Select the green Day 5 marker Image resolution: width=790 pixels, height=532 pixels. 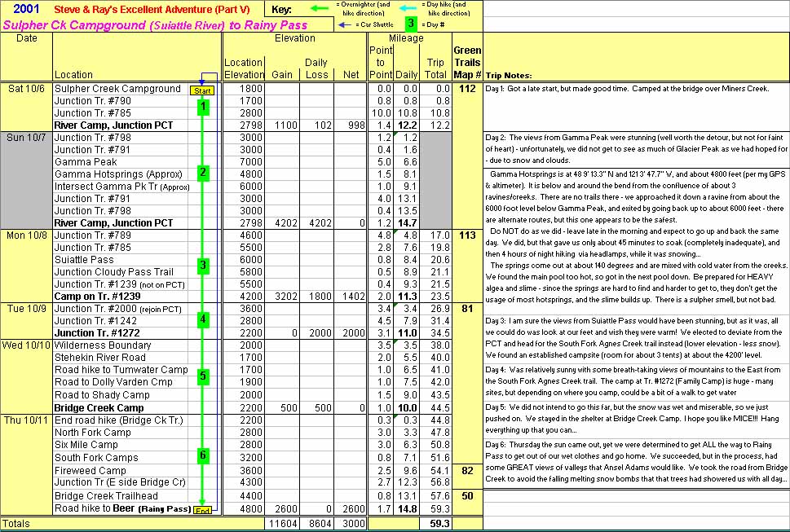(x=202, y=376)
